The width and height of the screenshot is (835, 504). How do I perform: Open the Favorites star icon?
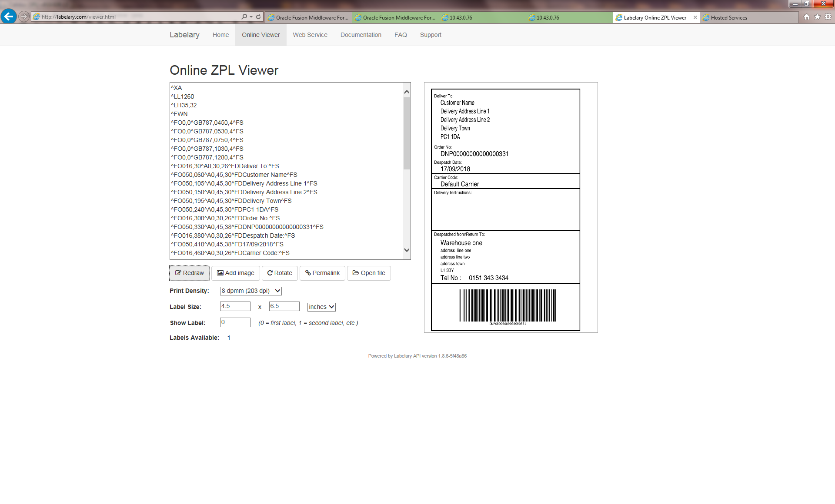pos(817,17)
